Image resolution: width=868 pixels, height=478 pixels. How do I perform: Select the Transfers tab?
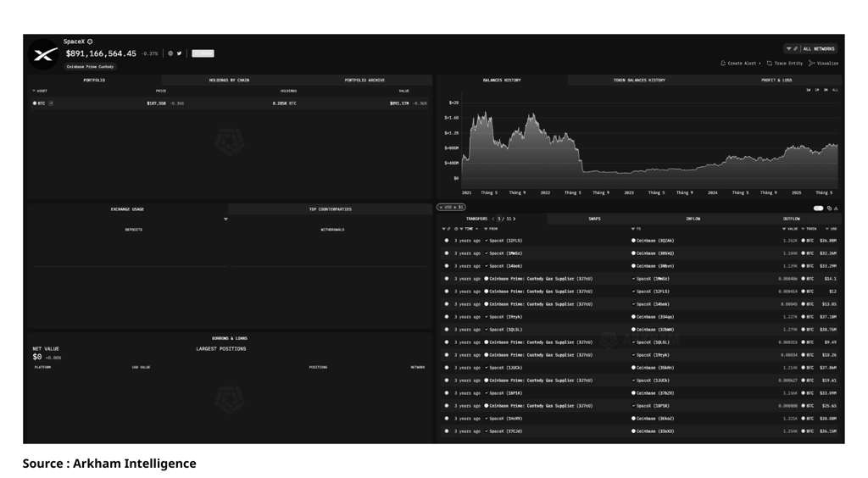point(476,219)
